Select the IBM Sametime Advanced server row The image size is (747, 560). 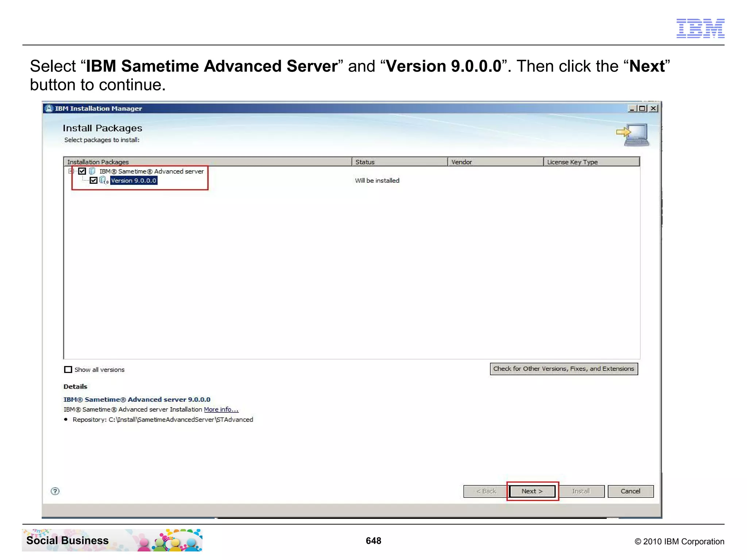coord(151,171)
